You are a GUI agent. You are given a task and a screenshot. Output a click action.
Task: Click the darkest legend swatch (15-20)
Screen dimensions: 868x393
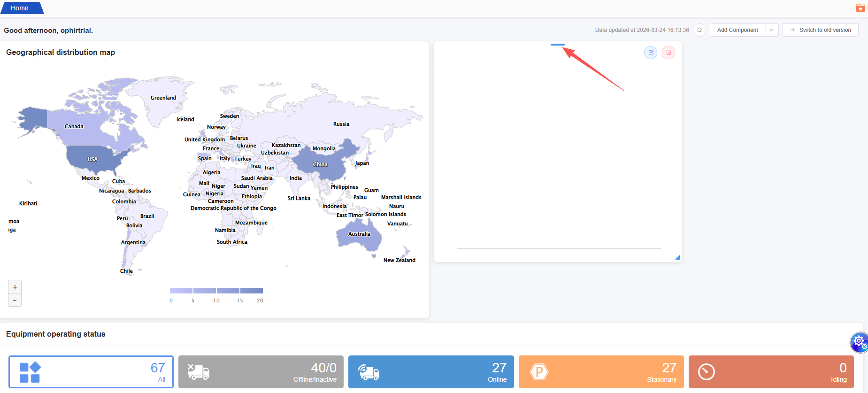(252, 291)
